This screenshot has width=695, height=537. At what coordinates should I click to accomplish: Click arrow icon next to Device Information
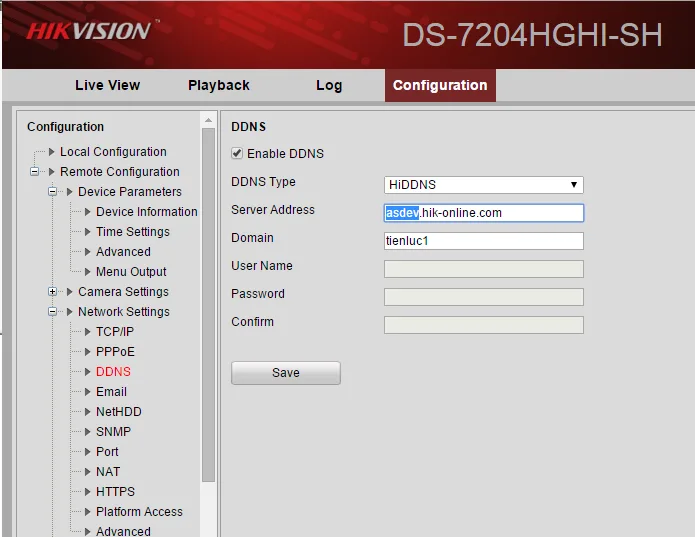click(x=87, y=212)
